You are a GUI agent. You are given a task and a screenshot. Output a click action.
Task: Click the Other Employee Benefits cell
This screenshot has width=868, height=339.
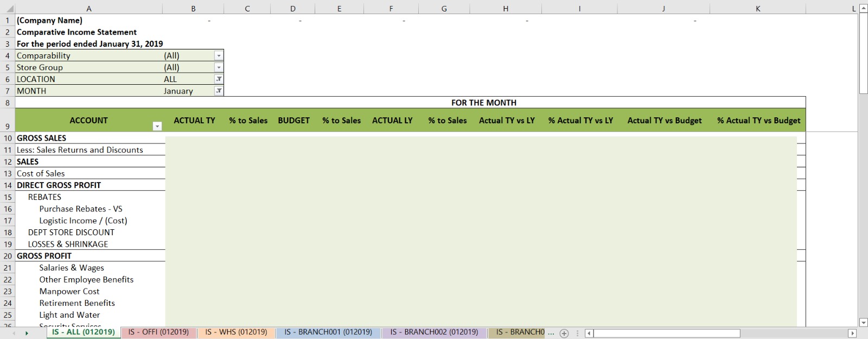86,279
